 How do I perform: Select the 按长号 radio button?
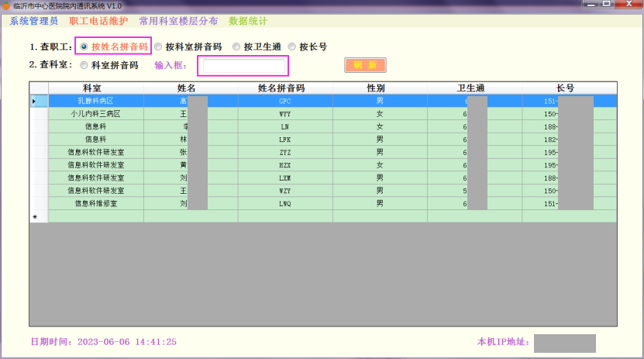tap(292, 47)
